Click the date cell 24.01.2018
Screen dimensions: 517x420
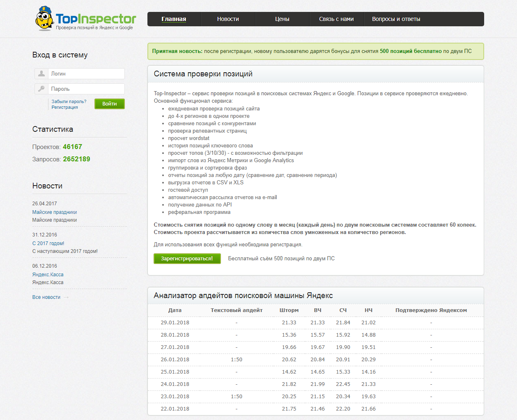click(175, 384)
